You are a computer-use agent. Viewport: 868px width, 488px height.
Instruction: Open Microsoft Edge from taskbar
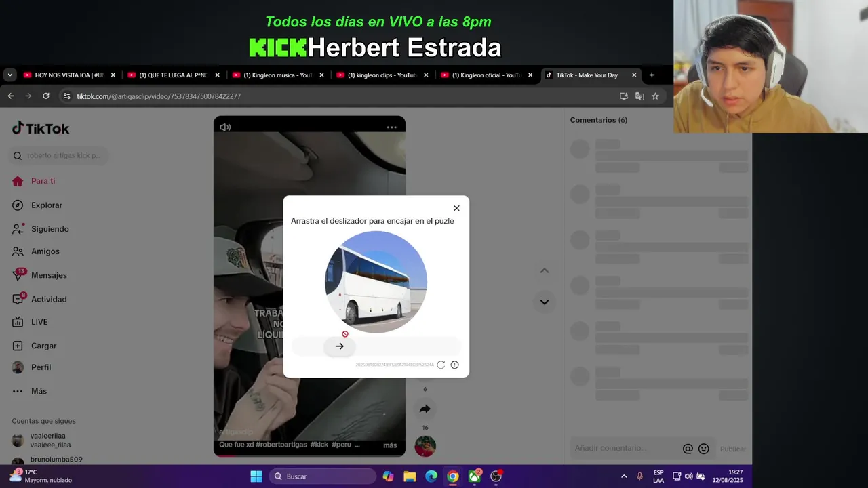coord(431,476)
